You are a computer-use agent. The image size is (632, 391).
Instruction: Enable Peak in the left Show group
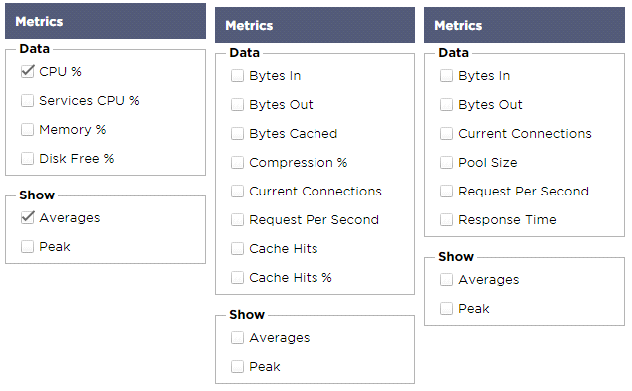pos(27,247)
